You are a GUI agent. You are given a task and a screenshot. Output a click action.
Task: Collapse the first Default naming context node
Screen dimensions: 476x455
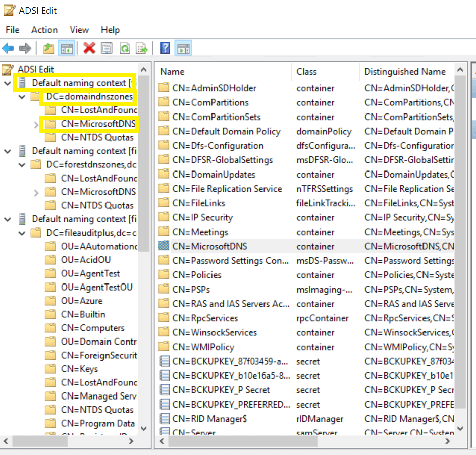8,83
